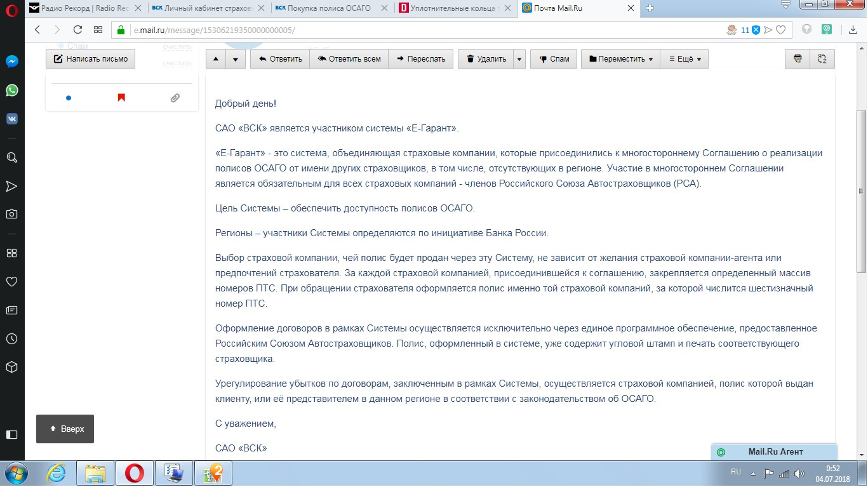
Task: Open the downloads panel
Action: coord(853,30)
